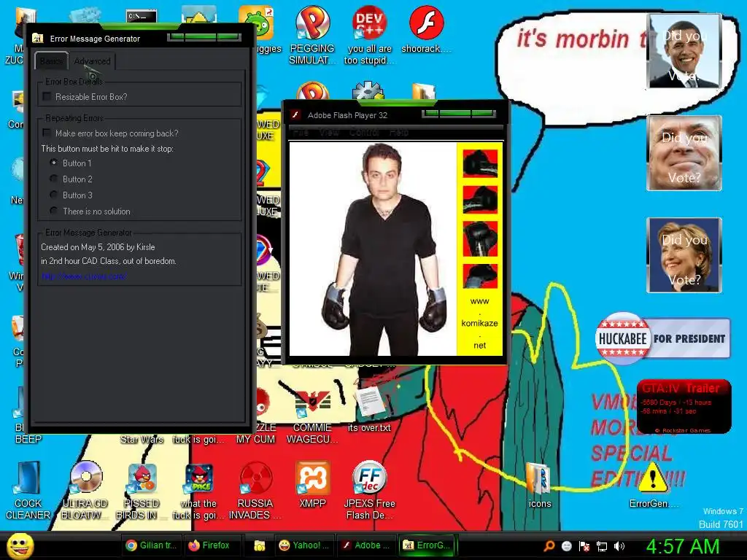
Task: Select the Button 1 radio option
Action: (53, 163)
